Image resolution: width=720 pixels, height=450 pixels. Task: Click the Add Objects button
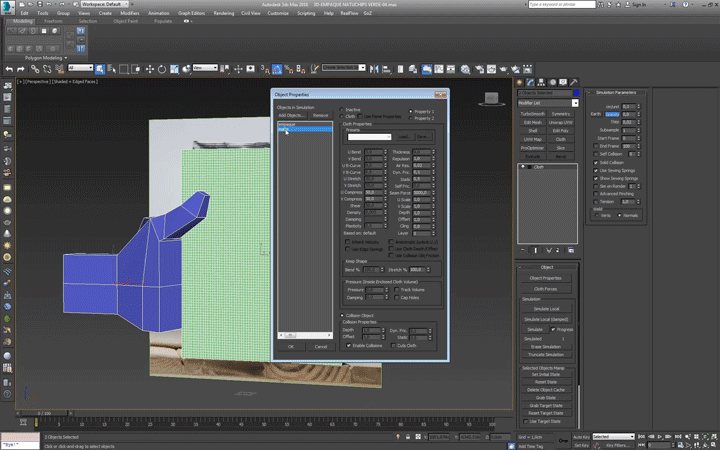(291, 115)
